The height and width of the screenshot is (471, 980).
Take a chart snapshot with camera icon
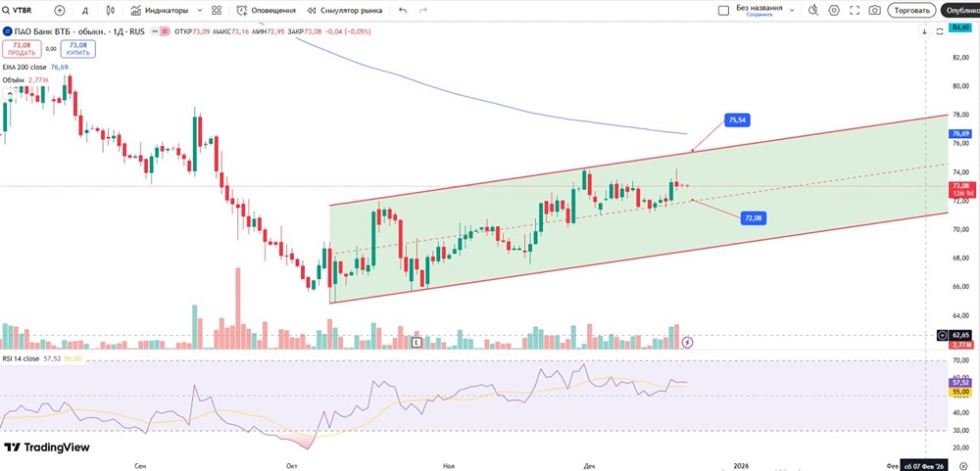(x=875, y=10)
